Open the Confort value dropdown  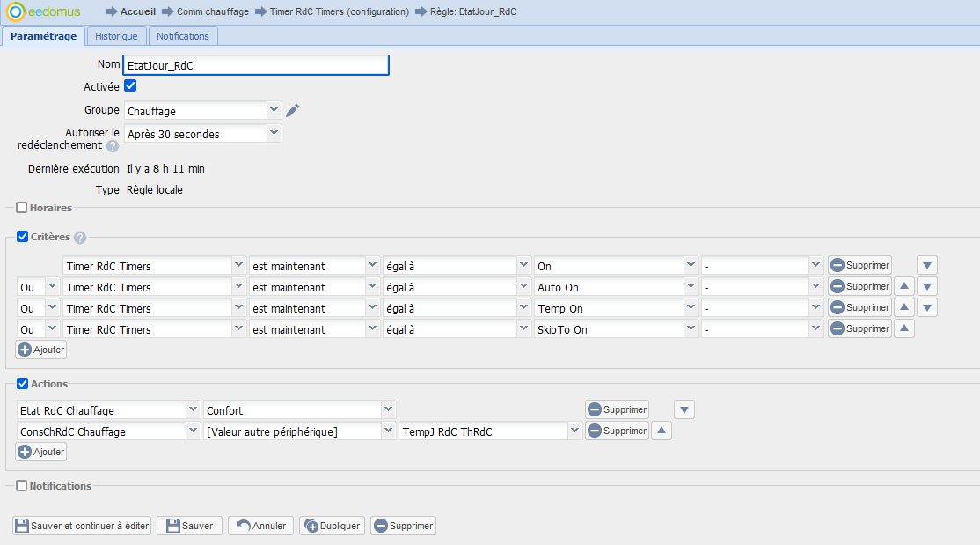pyautogui.click(x=389, y=409)
